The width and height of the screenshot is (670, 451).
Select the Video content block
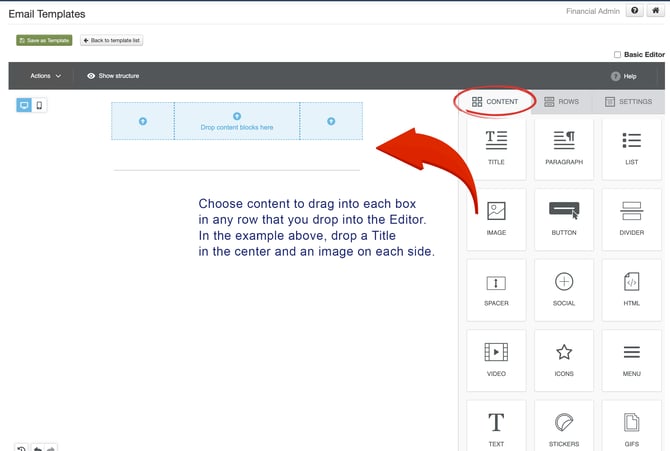point(496,360)
